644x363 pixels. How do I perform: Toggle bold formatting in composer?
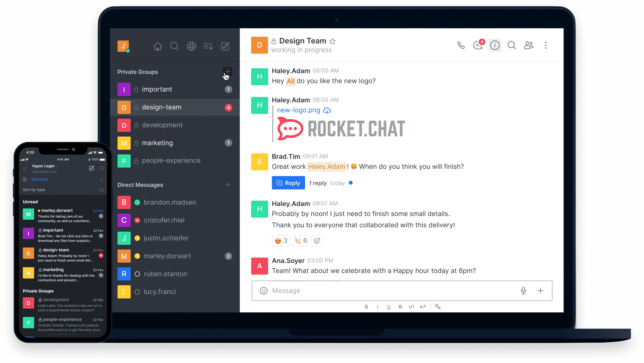tap(366, 307)
